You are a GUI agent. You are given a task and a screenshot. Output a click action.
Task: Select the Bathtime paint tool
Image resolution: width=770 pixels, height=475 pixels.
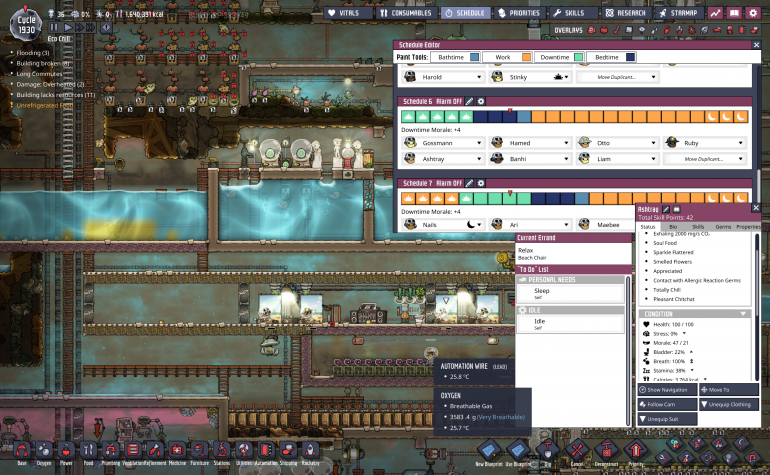pos(455,57)
